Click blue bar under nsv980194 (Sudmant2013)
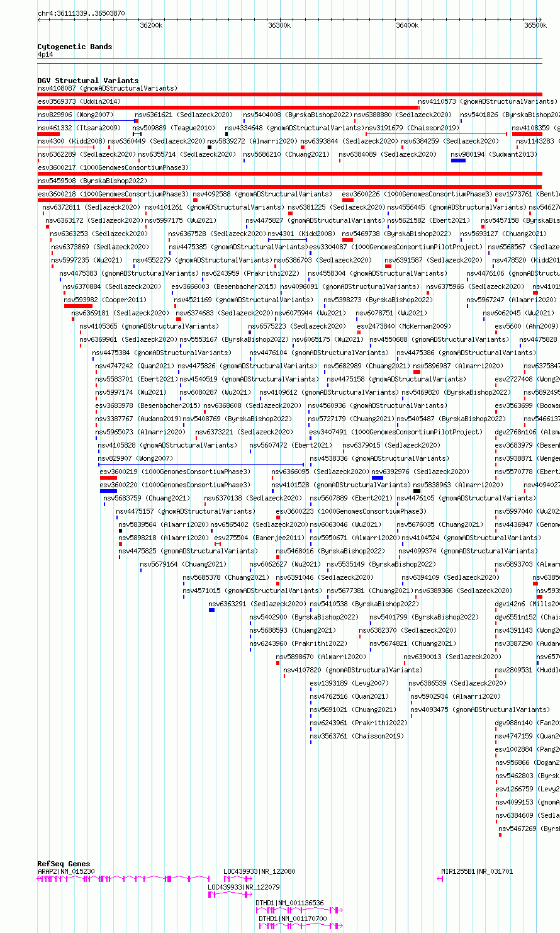 tap(458, 161)
